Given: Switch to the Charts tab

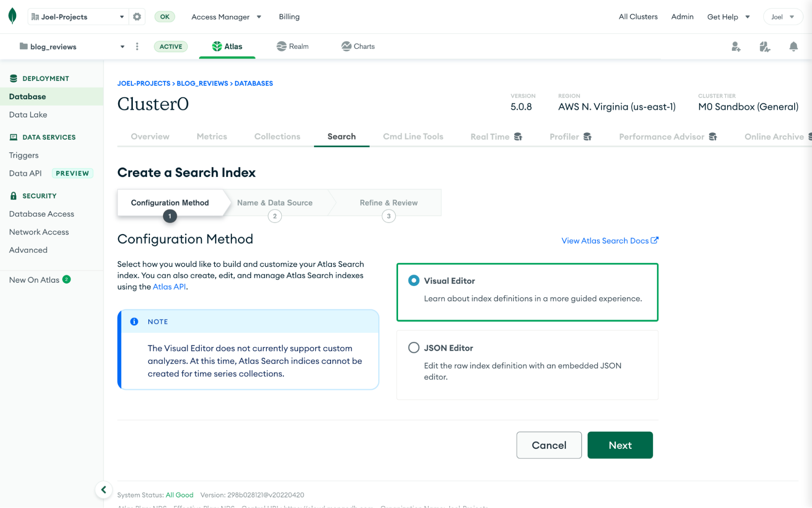Looking at the screenshot, I should [x=358, y=46].
